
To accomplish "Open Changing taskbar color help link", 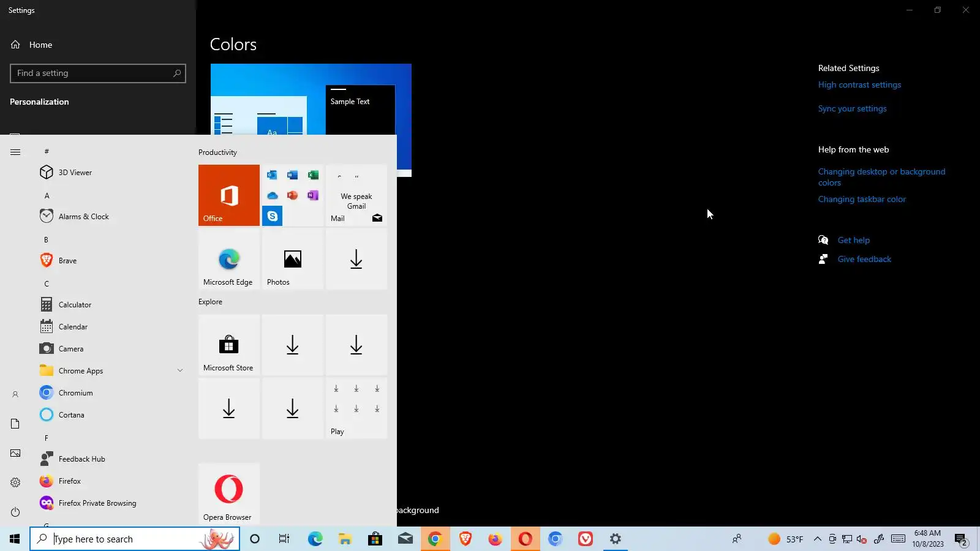I will point(862,200).
